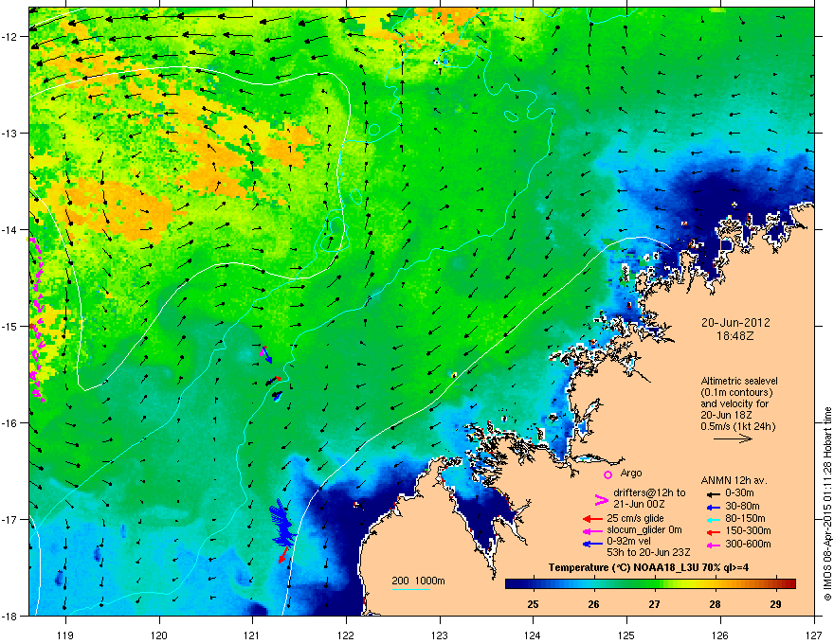Click the latitude axis label -18
The width and height of the screenshot is (834, 644).
pyautogui.click(x=10, y=616)
